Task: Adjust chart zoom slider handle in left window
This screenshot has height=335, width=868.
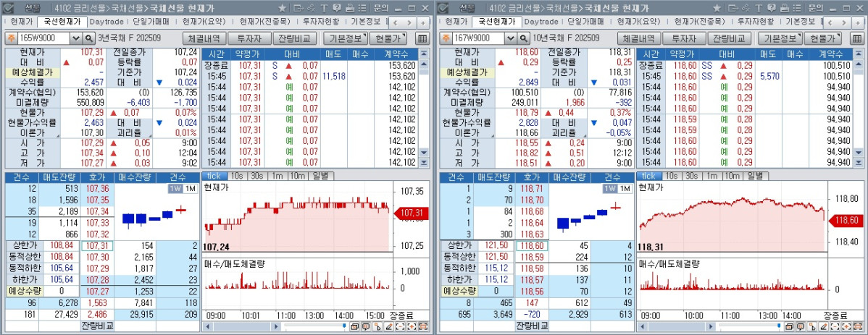Action: tap(344, 326)
